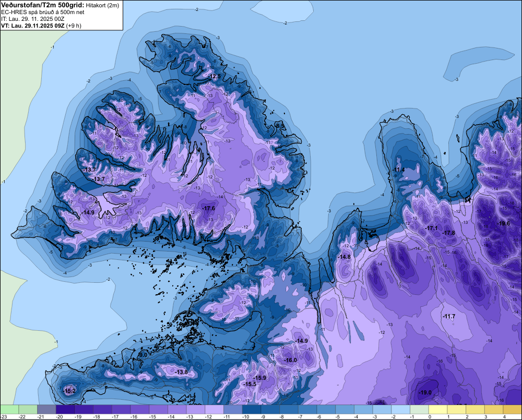Click the gray-purple legend swatch labeled -21
This screenshot has width=522, height=420.
(x=46, y=409)
